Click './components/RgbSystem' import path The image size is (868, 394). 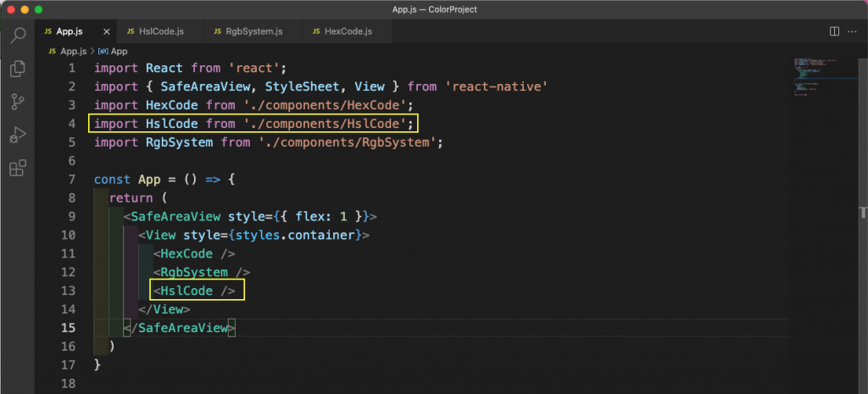pyautogui.click(x=347, y=142)
